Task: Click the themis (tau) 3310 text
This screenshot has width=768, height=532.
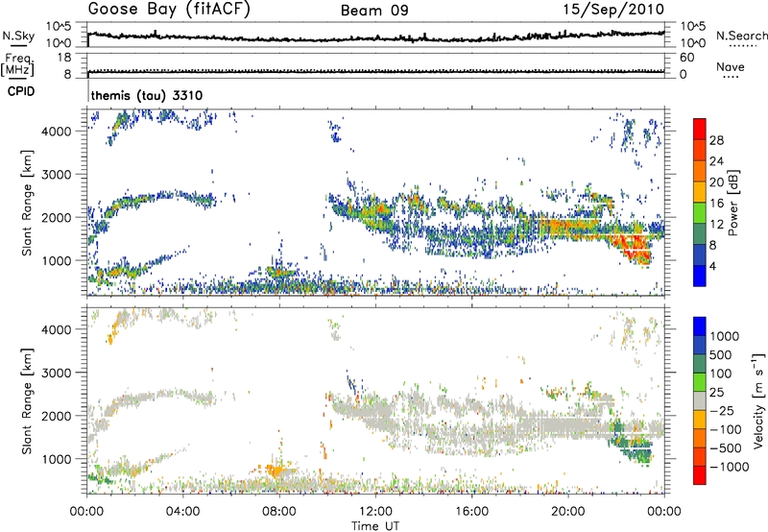Action: pyautogui.click(x=147, y=95)
